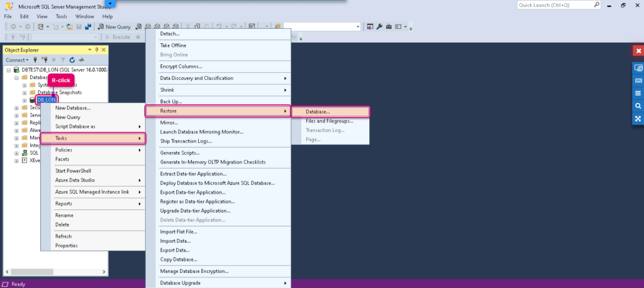
Task: Click in the Quick Launch search box
Action: (x=555, y=5)
